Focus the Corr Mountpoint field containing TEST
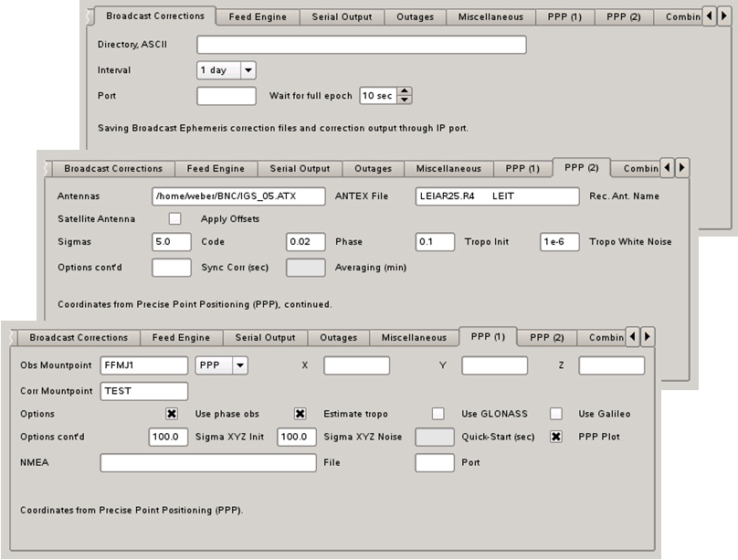 [x=143, y=391]
